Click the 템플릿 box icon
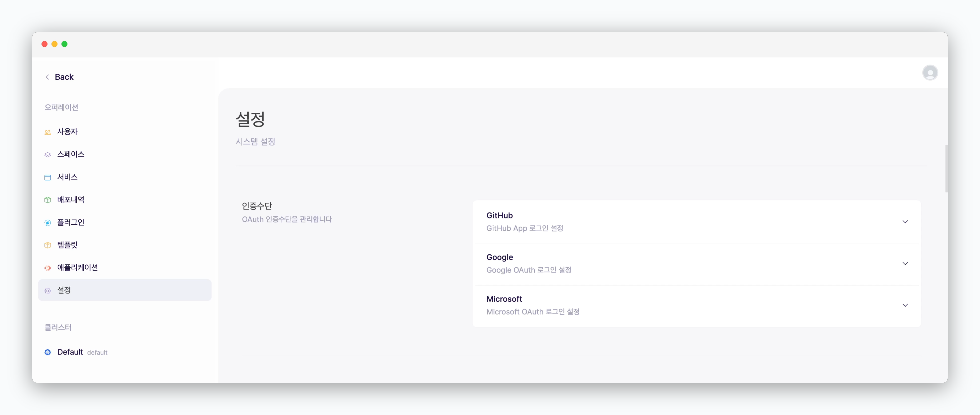 47,245
